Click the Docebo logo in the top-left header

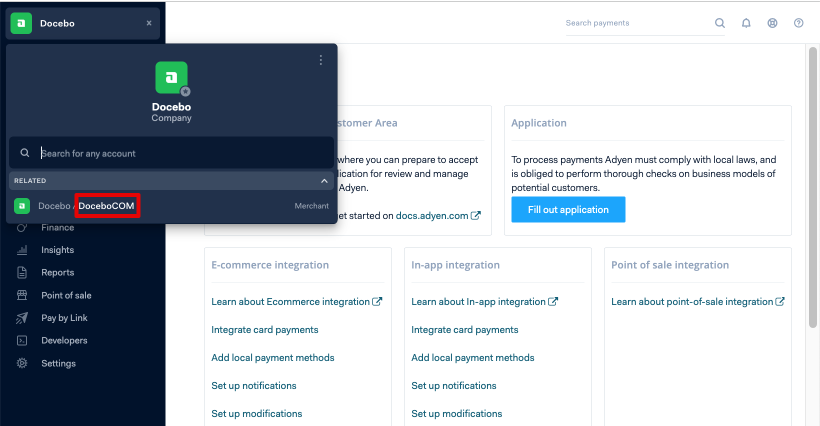tap(21, 23)
